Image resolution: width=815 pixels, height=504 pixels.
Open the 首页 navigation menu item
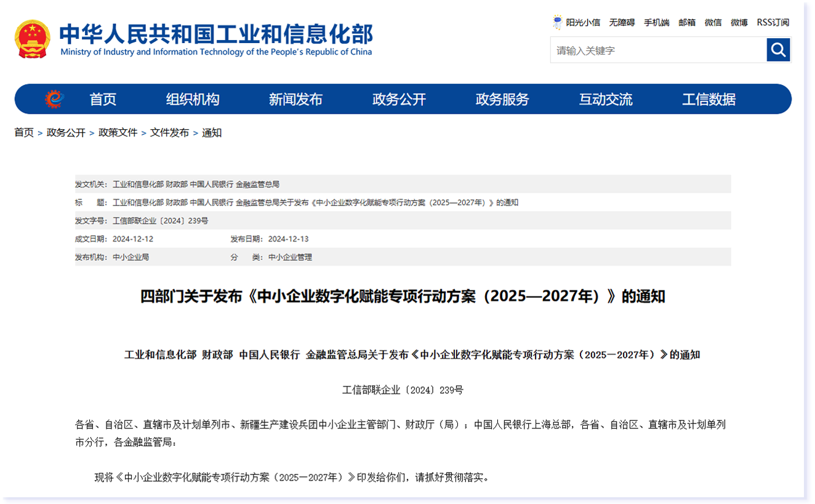point(103,99)
